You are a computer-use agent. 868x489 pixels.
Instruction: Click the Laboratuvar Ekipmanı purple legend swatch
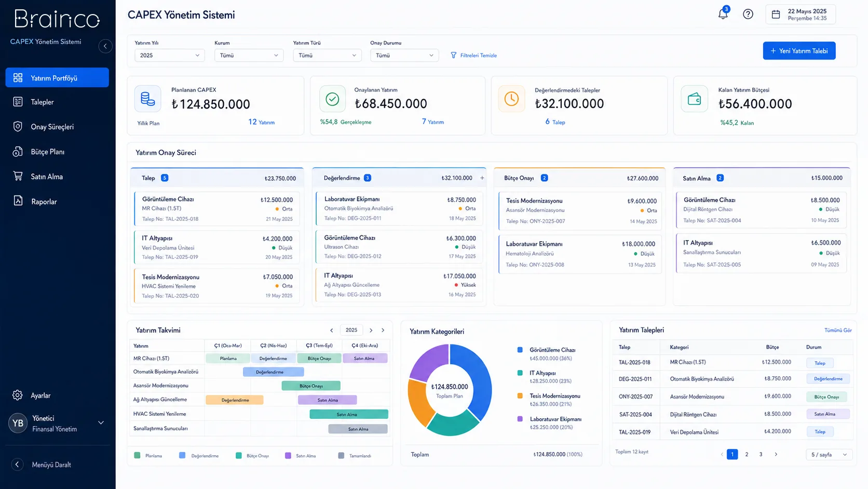tap(520, 419)
